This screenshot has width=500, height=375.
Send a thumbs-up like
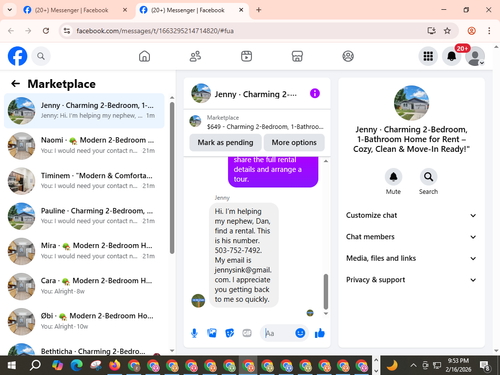click(x=319, y=333)
